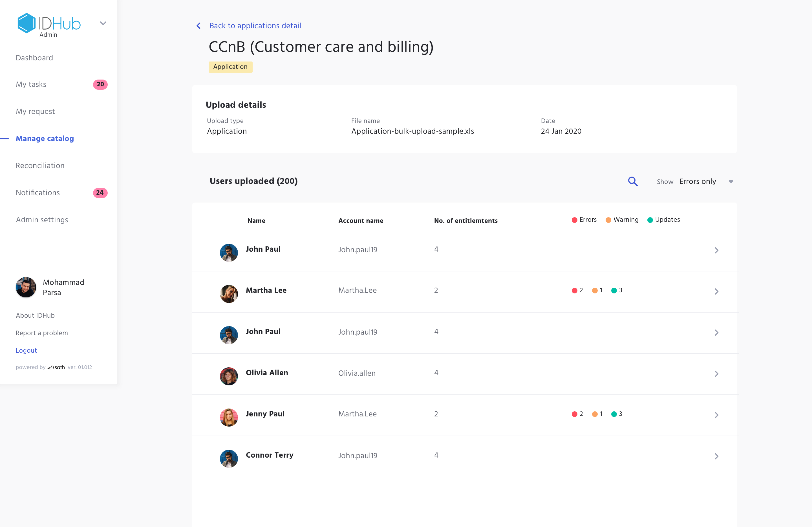
Task: Open the Dashboard menu item
Action: (x=34, y=58)
